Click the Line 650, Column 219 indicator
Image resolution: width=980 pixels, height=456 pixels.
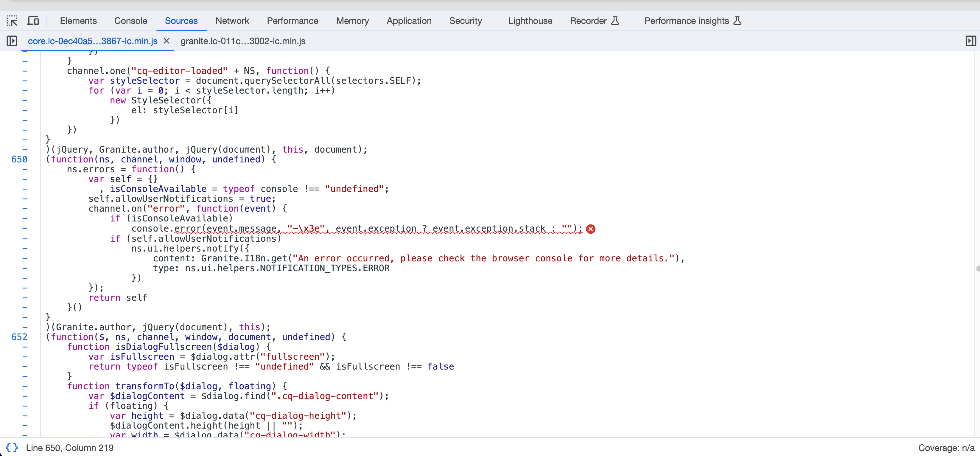pos(70,448)
